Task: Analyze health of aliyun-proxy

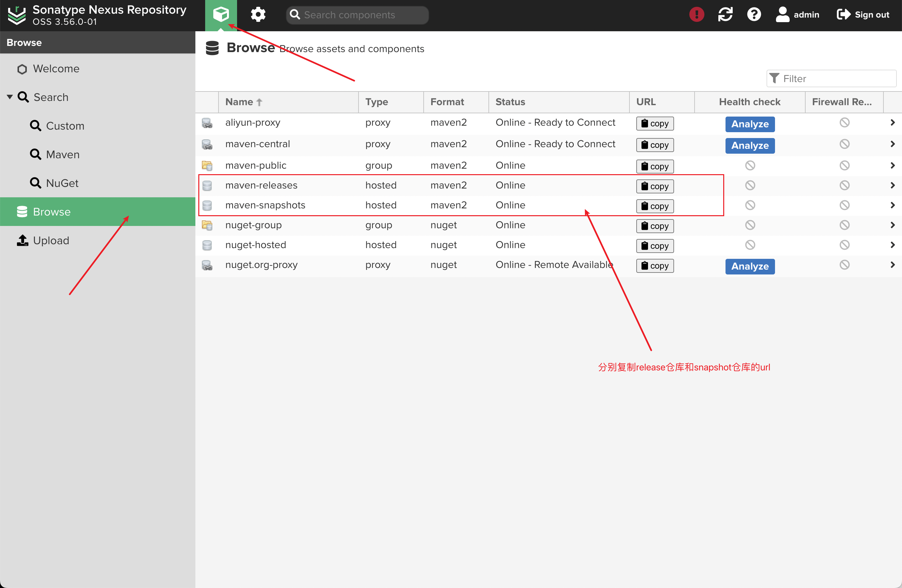Action: coord(750,124)
